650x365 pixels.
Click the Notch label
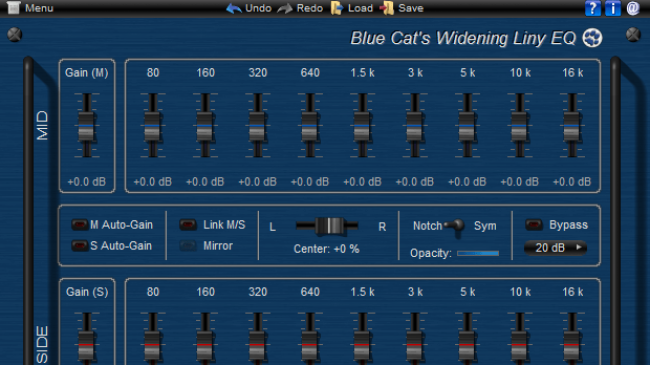pos(427,226)
